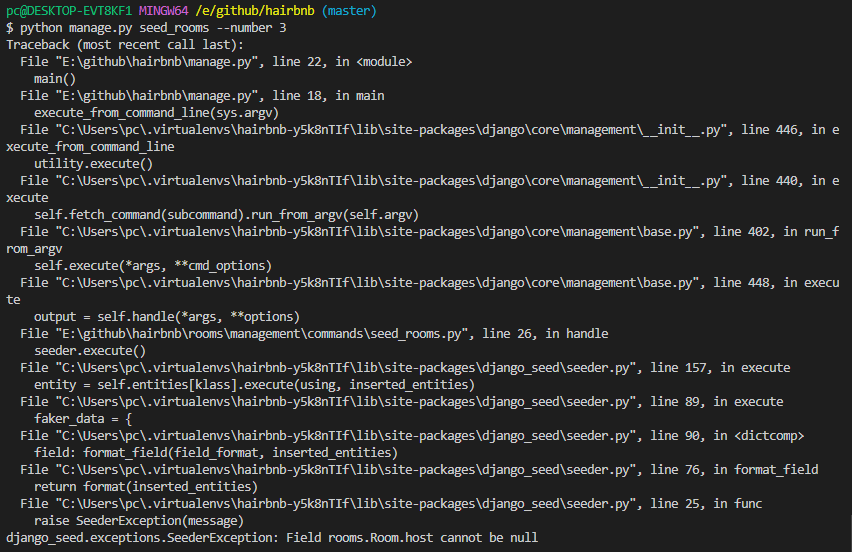
Task: Click the python manage.py seed_rooms command
Action: tap(153, 28)
